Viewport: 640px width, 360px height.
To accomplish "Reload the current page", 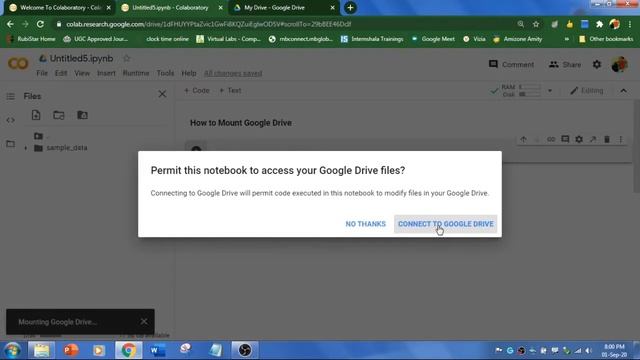I will (40, 24).
